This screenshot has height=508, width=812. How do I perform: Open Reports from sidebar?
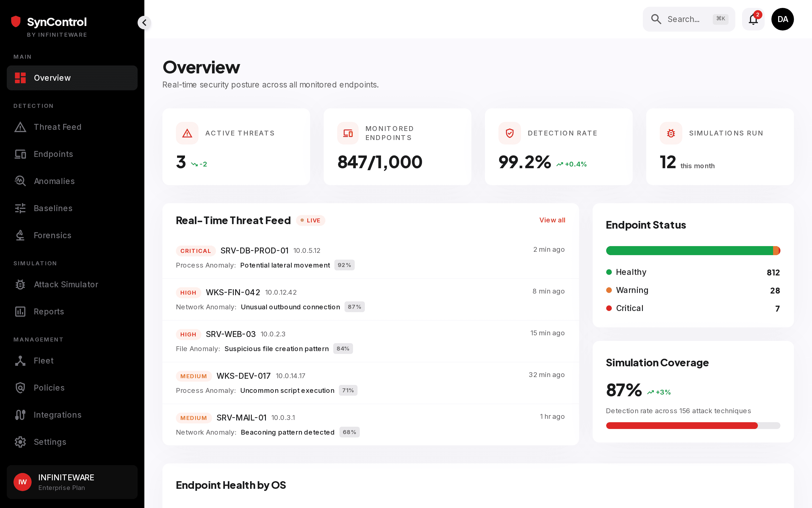pos(72,312)
